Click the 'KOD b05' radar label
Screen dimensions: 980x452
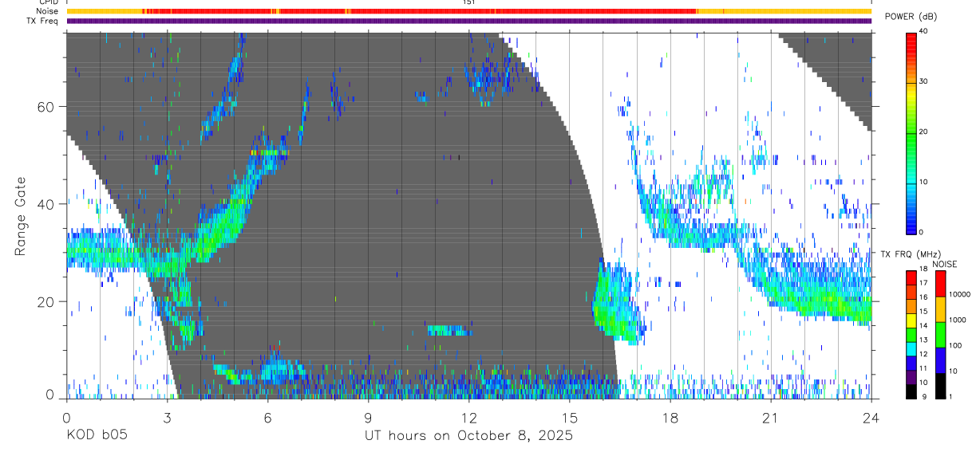point(97,436)
